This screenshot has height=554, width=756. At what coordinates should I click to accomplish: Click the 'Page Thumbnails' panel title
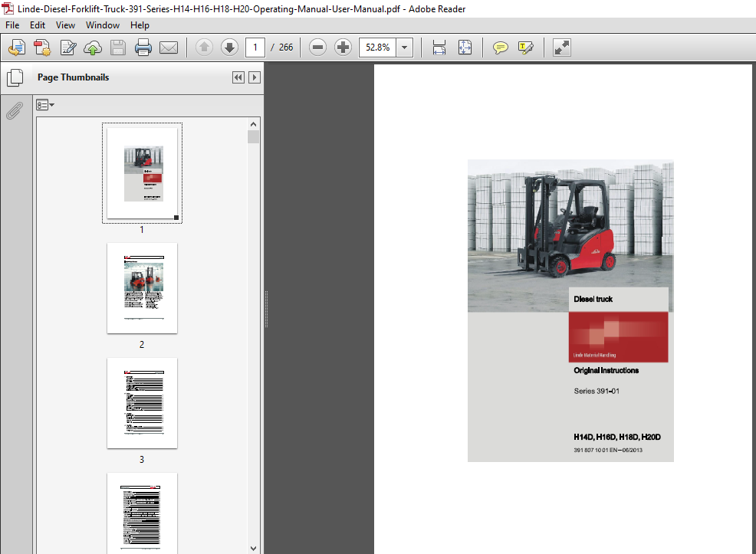click(74, 77)
